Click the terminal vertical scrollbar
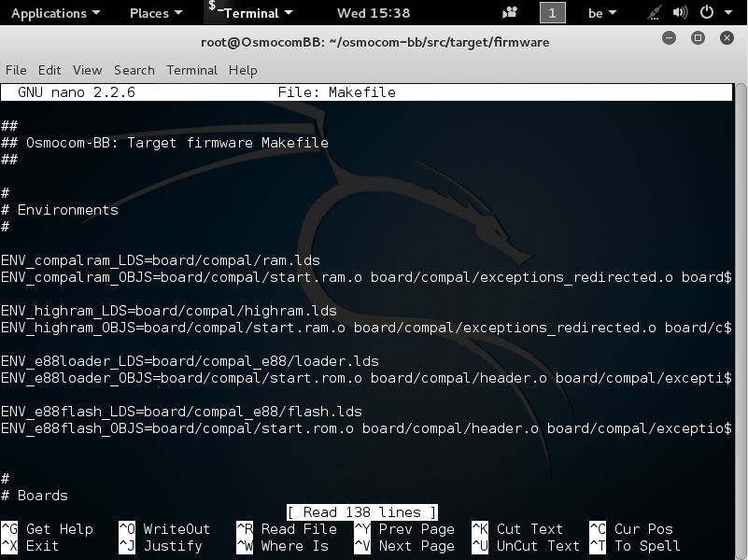The height and width of the screenshot is (560, 748). point(741,319)
